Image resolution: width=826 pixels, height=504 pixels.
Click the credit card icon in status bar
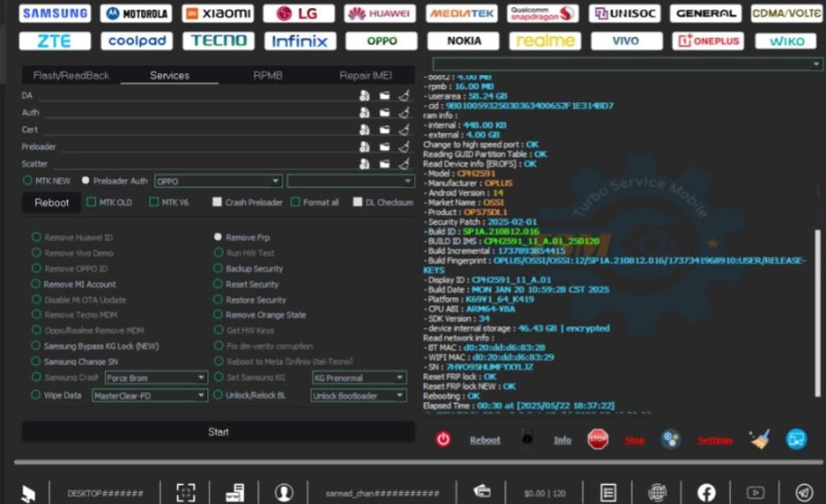(482, 492)
